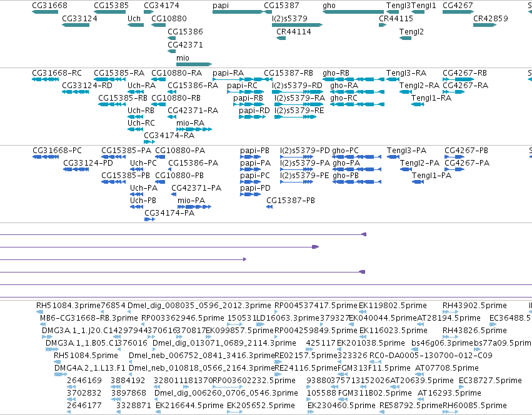Screen dimensions: 532x415
Task: Click transcript CG15385-RB
Action: 112,104
